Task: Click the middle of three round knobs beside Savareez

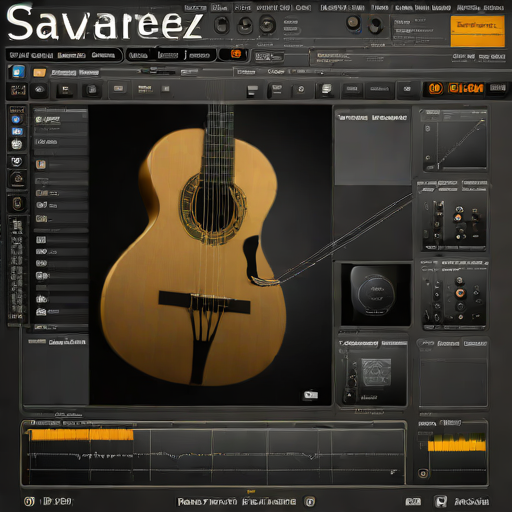Action: (x=245, y=25)
